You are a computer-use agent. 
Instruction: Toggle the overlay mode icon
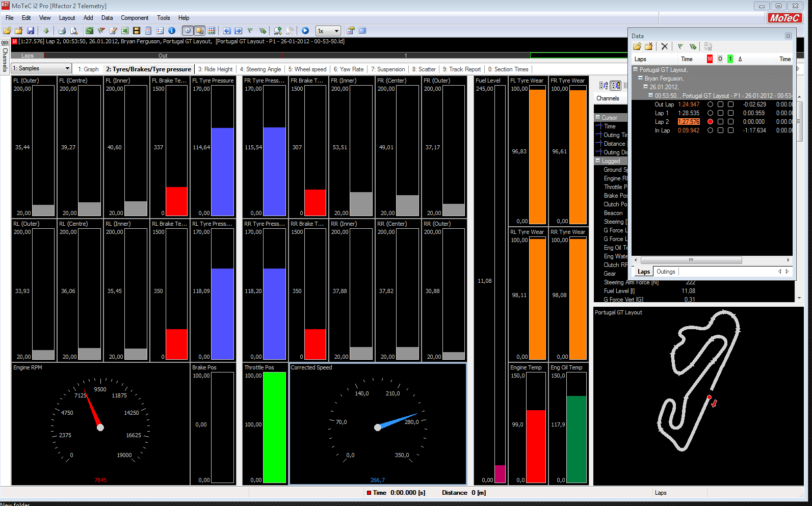[200, 31]
